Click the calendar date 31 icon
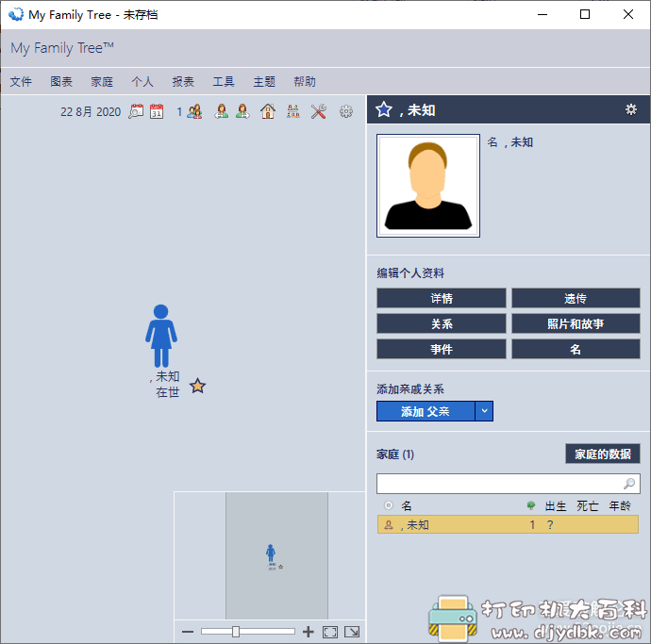The height and width of the screenshot is (644, 651). 157,111
